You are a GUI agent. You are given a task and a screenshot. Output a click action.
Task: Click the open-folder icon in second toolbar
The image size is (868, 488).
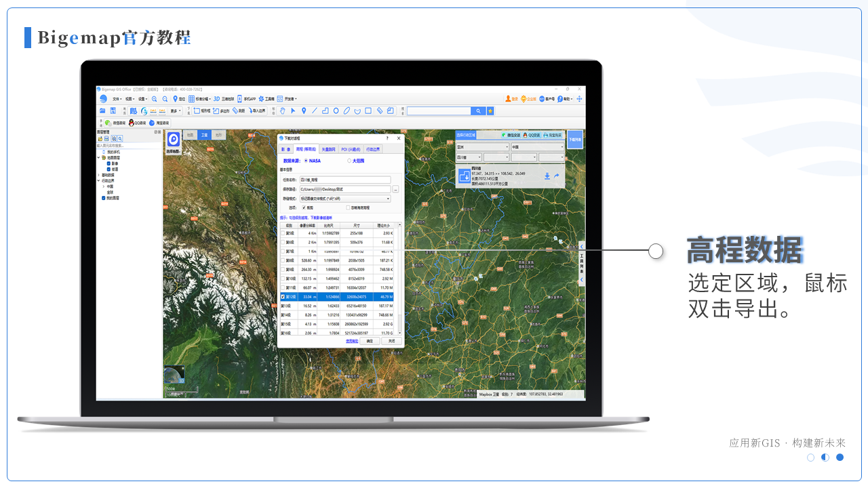(x=102, y=110)
